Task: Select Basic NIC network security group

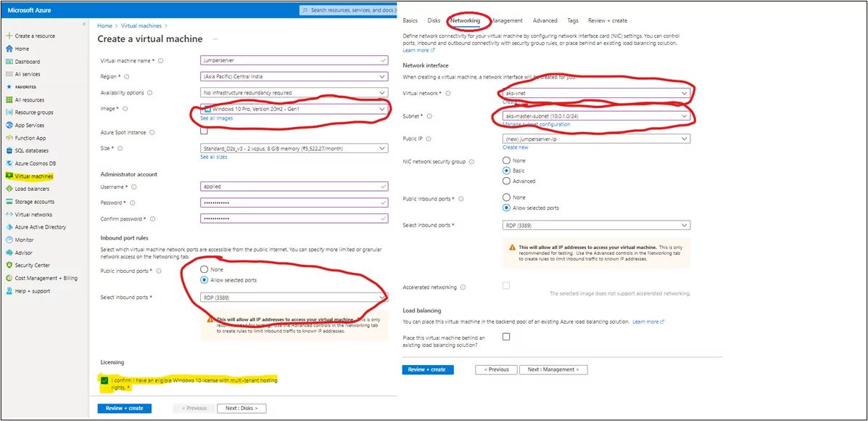Action: [x=506, y=171]
